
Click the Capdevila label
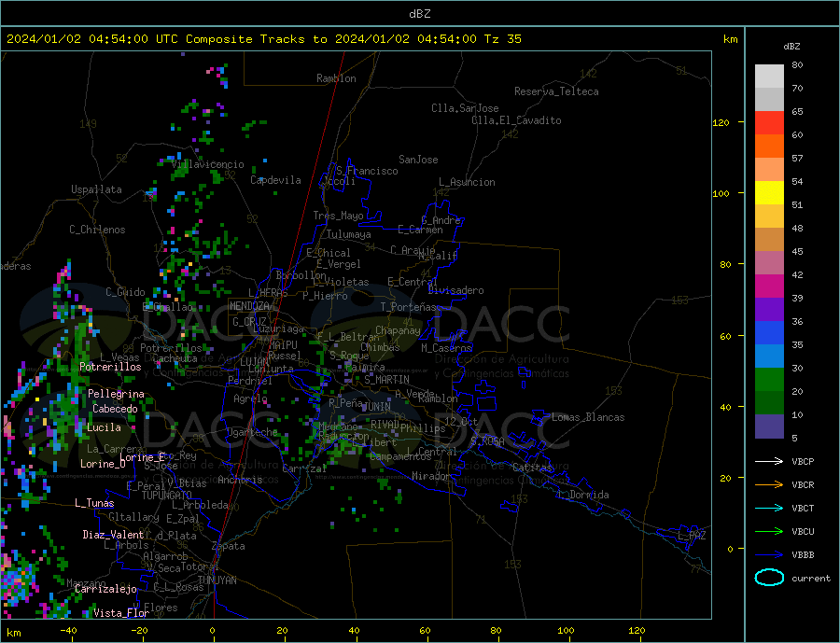(276, 180)
